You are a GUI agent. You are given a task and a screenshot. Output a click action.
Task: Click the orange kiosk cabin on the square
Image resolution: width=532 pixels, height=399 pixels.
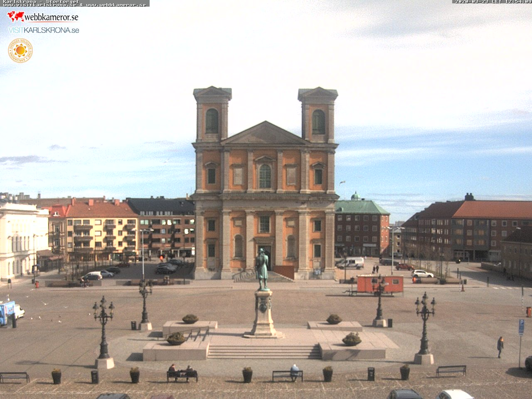coord(380,283)
